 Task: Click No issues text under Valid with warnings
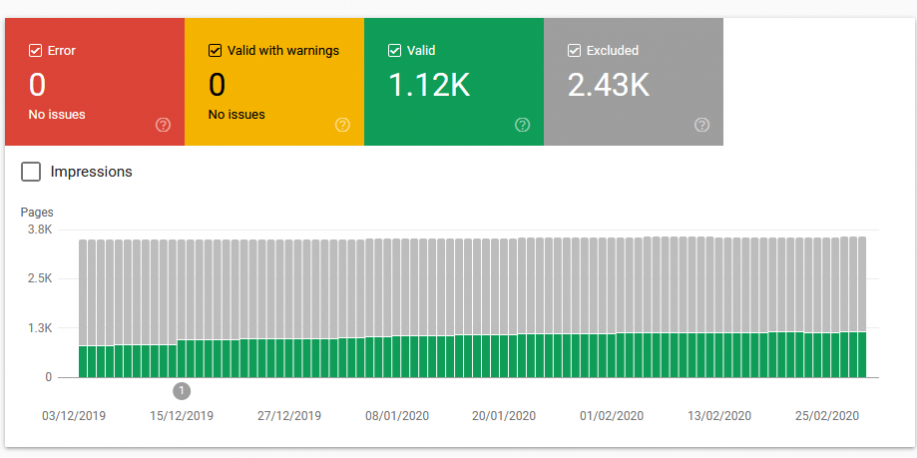tap(236, 115)
